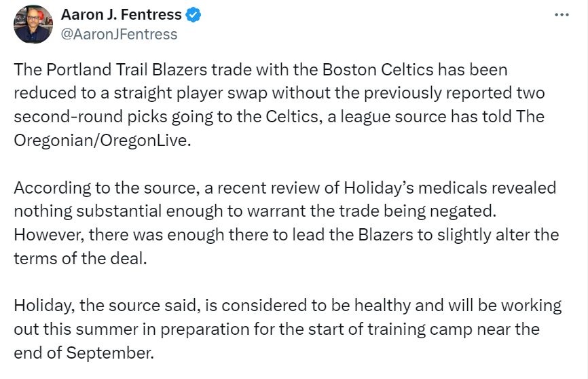Click the phrase "end of September."
The width and height of the screenshot is (588, 379).
coord(84,353)
